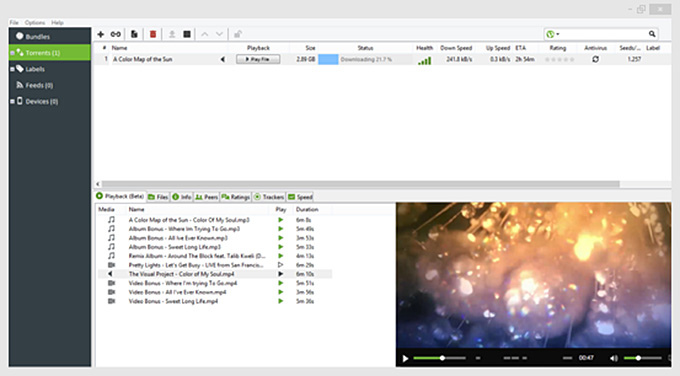Play All Ive Ever Known.mp3

(281, 238)
